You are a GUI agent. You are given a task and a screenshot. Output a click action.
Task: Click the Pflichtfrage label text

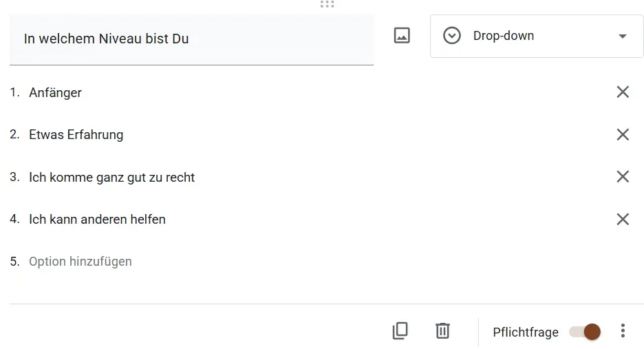[526, 332]
